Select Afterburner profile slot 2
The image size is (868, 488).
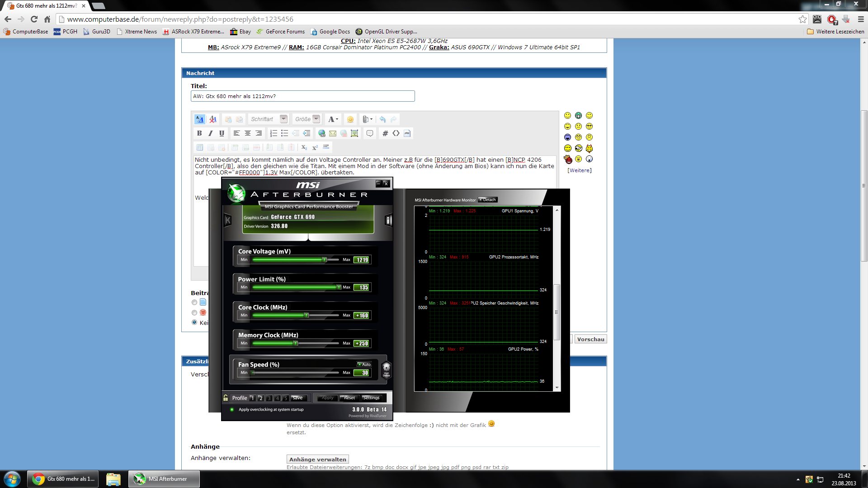[260, 398]
